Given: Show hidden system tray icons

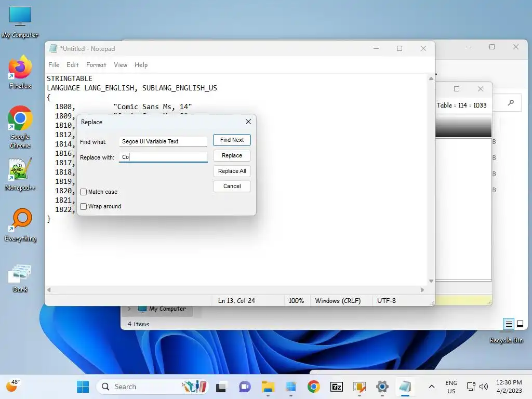Looking at the screenshot, I should click(x=432, y=387).
